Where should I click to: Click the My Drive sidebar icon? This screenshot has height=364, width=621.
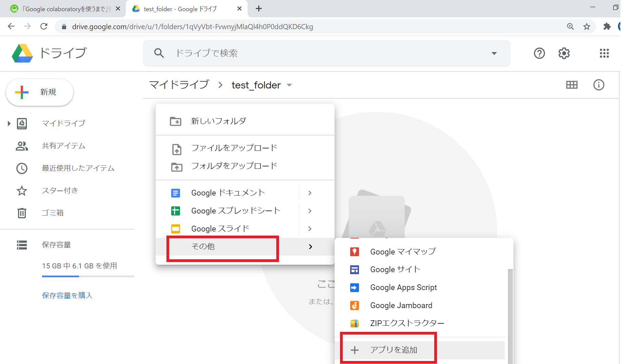(x=22, y=123)
